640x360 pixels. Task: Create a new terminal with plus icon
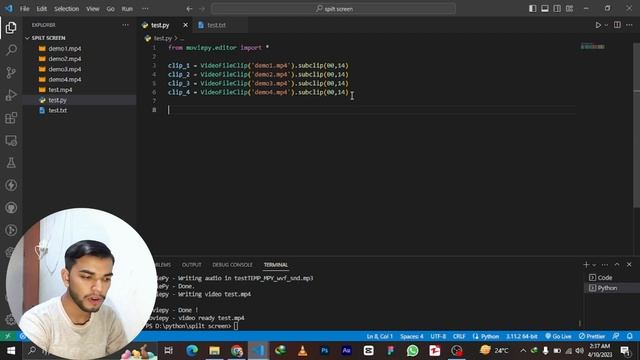pos(586,265)
